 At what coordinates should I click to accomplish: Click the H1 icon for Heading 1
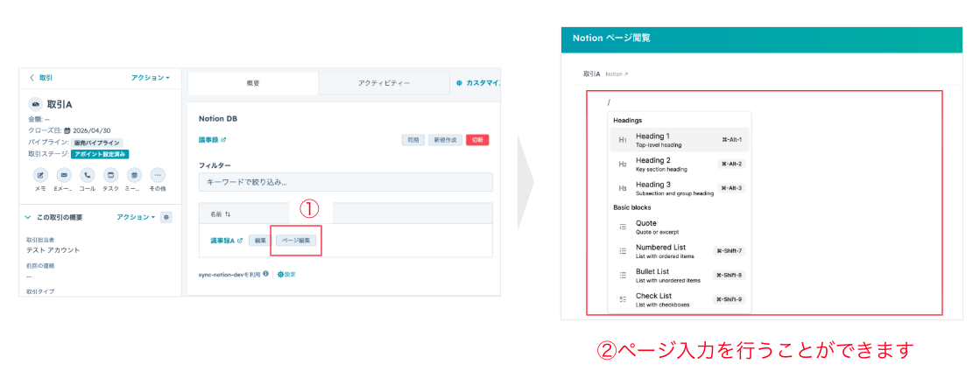(623, 140)
